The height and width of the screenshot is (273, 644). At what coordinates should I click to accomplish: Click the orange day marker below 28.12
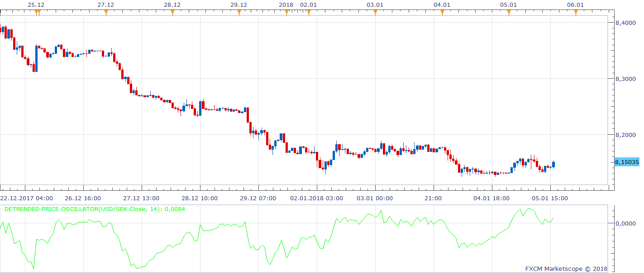(x=172, y=13)
